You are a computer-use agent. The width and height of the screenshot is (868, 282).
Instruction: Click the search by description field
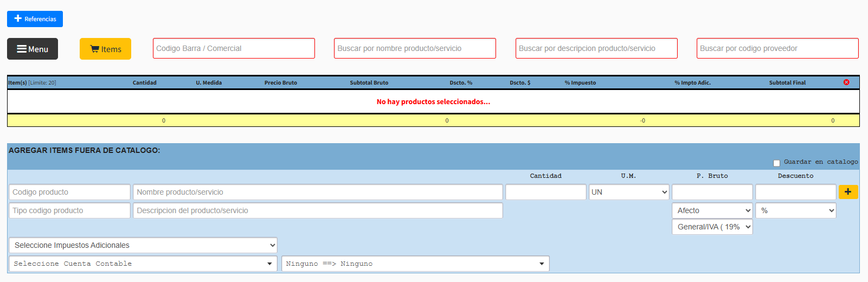pyautogui.click(x=596, y=48)
